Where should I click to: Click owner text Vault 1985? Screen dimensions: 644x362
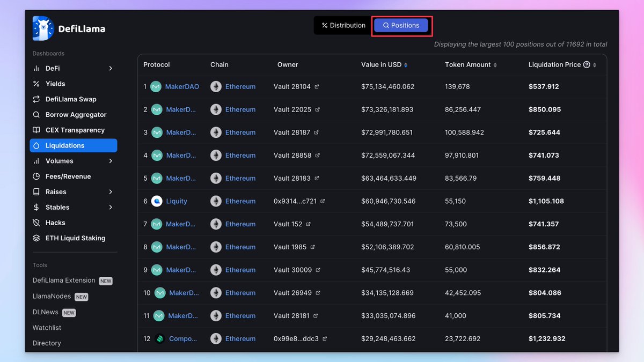(x=290, y=247)
